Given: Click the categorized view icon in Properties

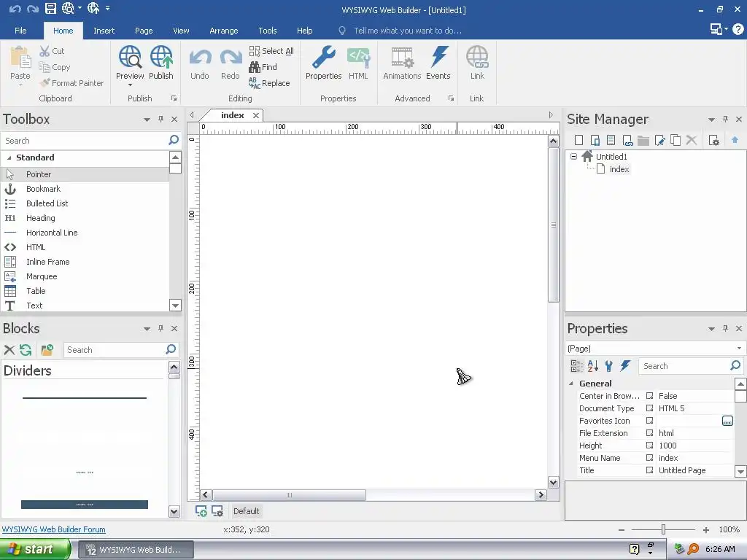Looking at the screenshot, I should [x=576, y=366].
